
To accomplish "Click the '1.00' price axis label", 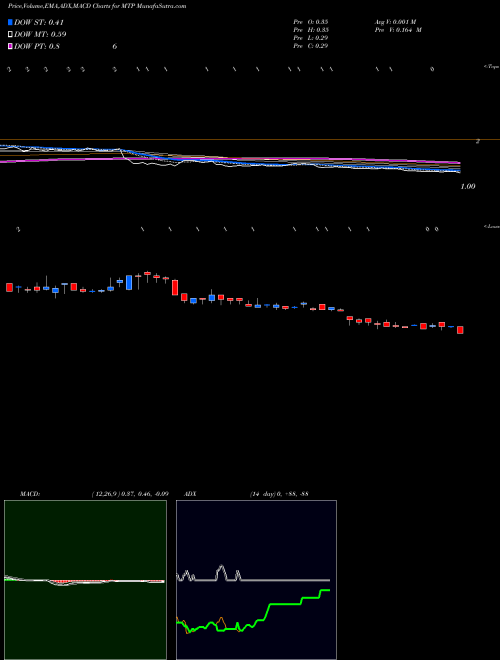I will (x=468, y=186).
